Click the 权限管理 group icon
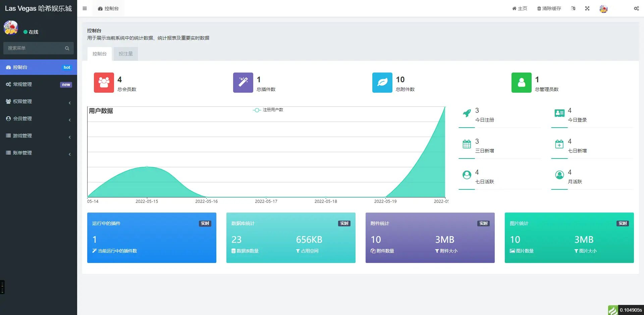The width and height of the screenshot is (644, 315). click(x=8, y=101)
